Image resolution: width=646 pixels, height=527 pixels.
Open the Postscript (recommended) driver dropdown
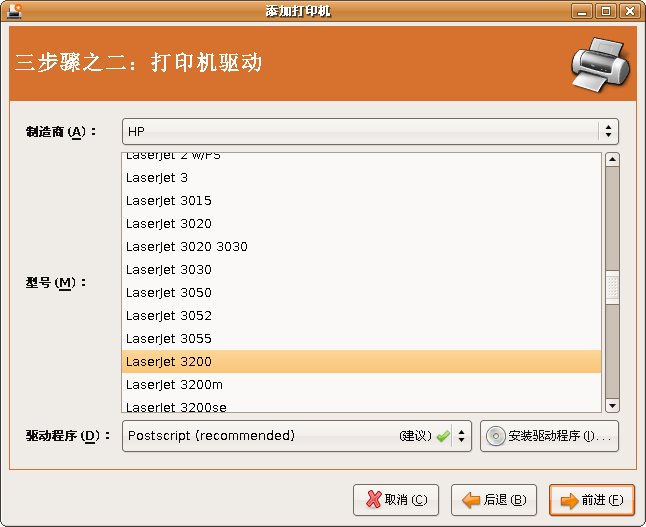(297, 436)
